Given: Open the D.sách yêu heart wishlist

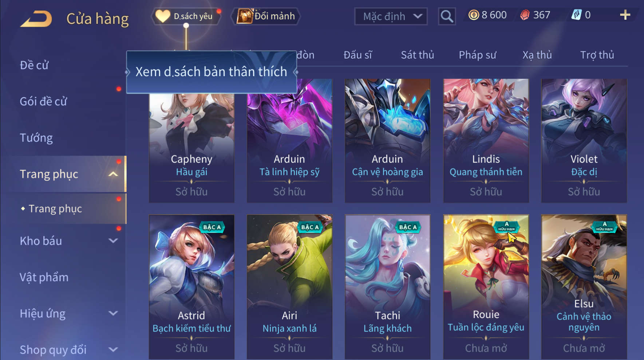Looking at the screenshot, I should tap(186, 16).
